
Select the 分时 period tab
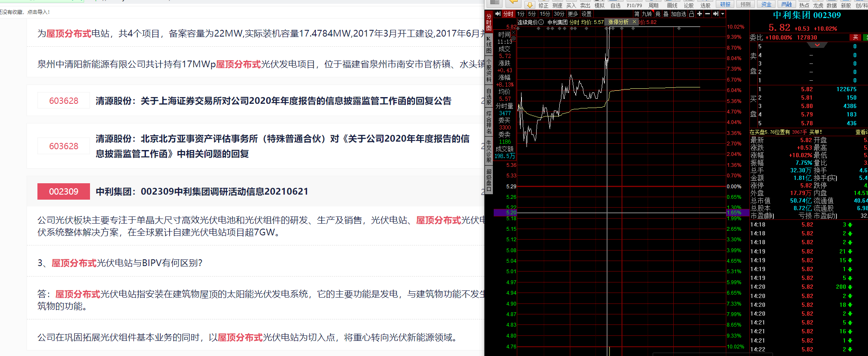[x=508, y=14]
